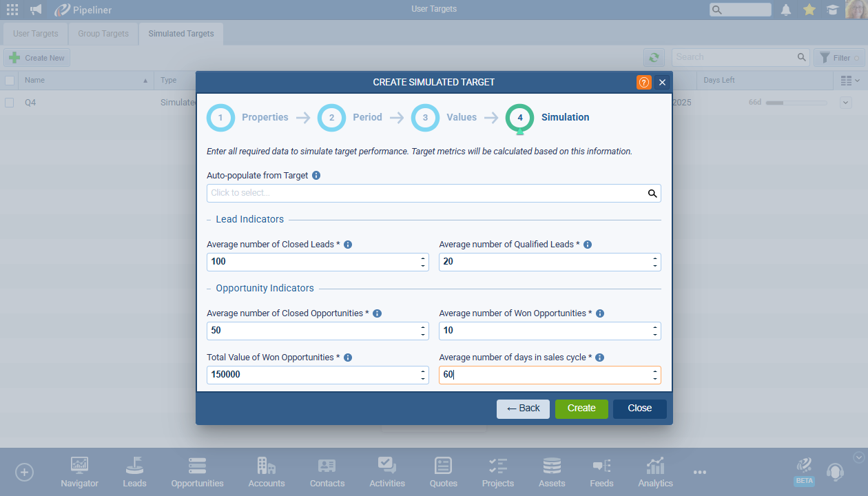Switch to the User Targets tab

click(x=36, y=34)
